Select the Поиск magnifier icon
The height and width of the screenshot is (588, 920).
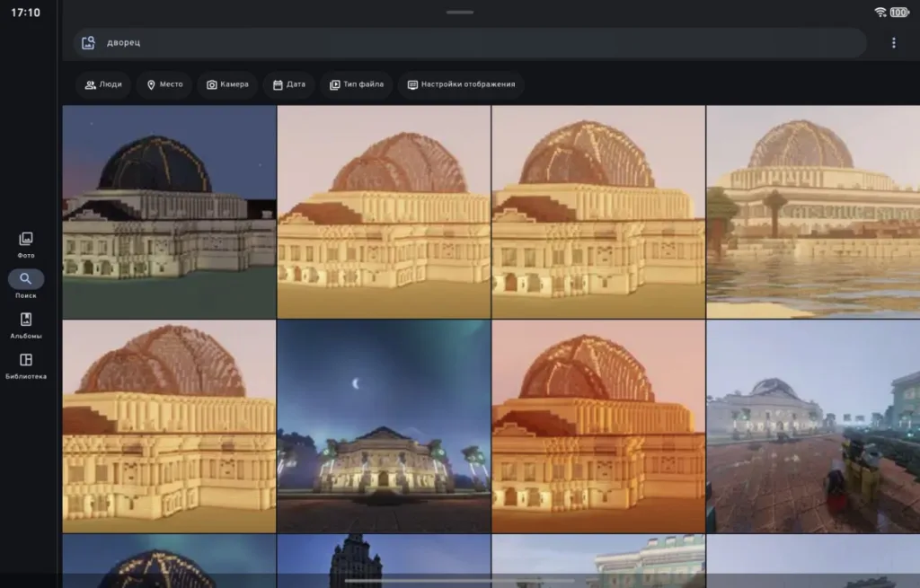tap(26, 279)
